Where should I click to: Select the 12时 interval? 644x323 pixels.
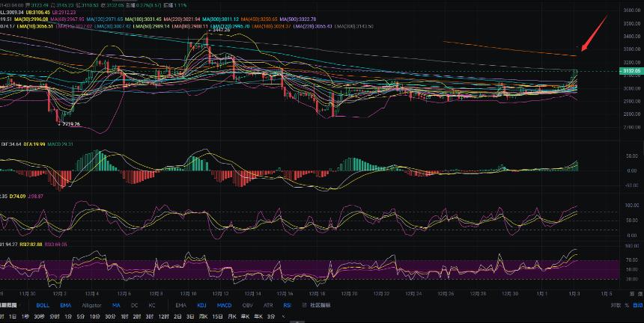click(164, 316)
